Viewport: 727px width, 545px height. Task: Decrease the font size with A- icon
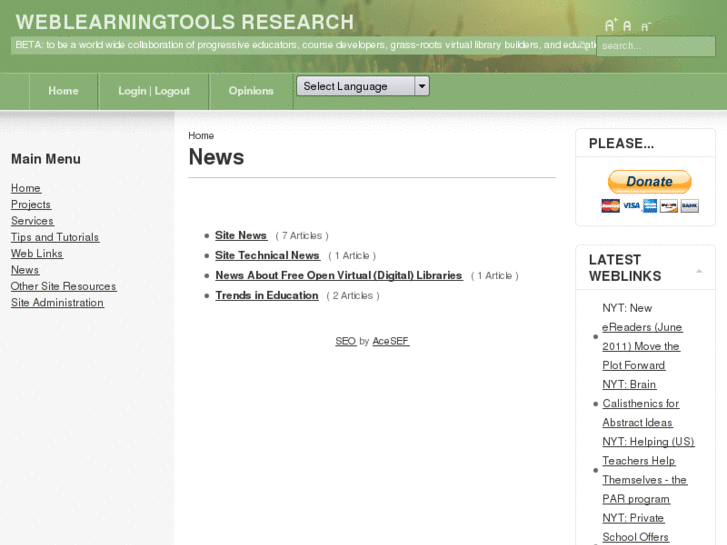tap(646, 27)
